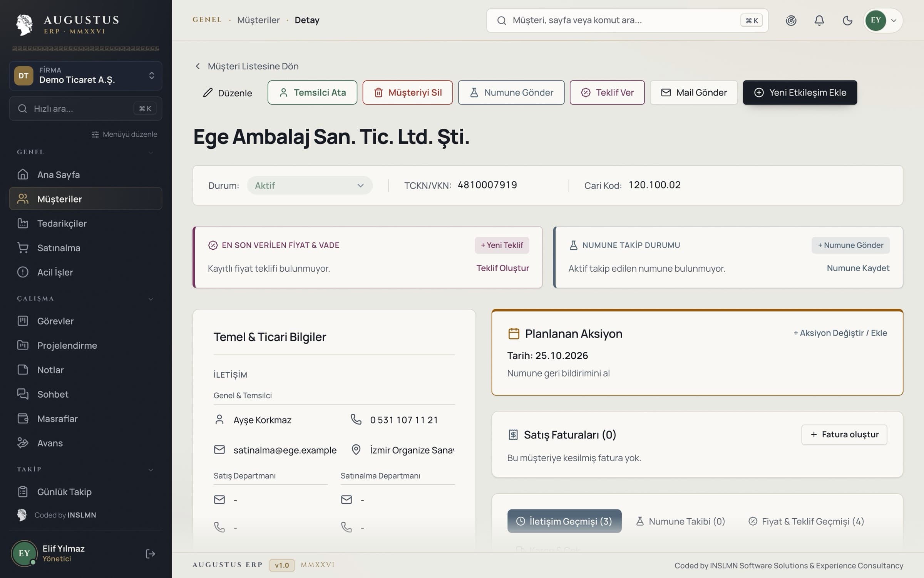Collapse the ÇALIŞMA sidebar section
Screen dimensions: 924x578
pos(151,299)
